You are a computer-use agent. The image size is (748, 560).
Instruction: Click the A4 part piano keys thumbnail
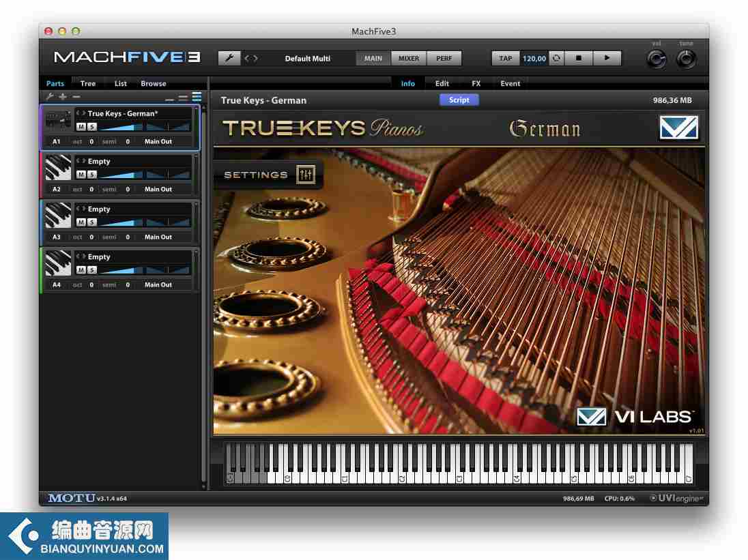(58, 263)
